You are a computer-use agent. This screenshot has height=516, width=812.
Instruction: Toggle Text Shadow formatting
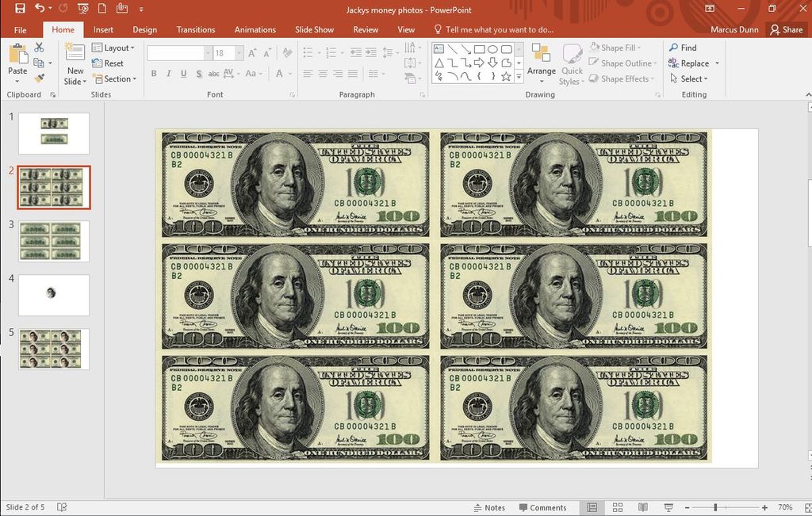tap(199, 74)
